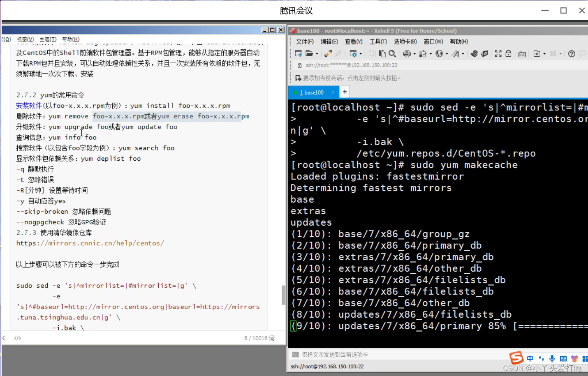
Task: Expand the new tab plus-box dropdown arrow
Action: pyautogui.click(x=544, y=54)
